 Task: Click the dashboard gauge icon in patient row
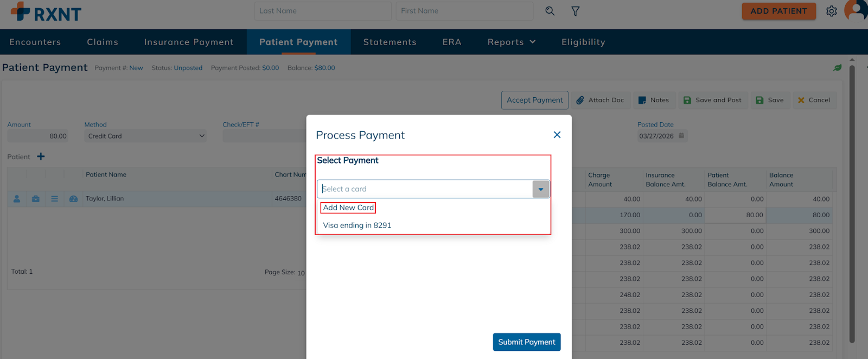74,199
